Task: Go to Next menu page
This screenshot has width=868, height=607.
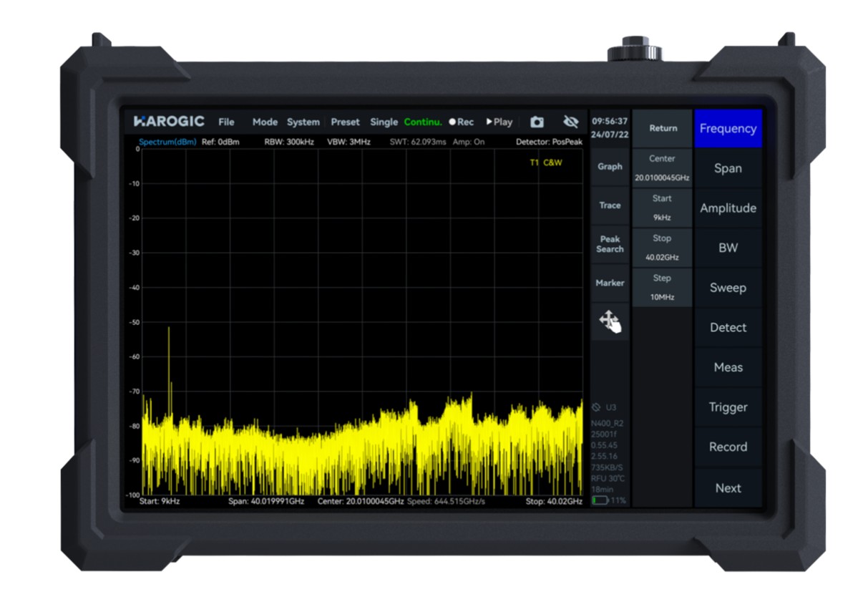Action: 728,488
